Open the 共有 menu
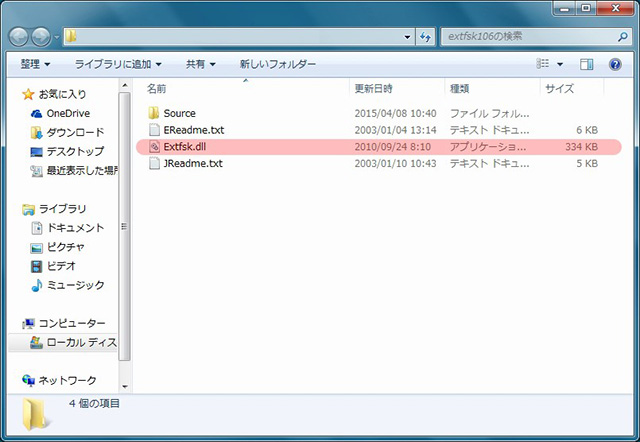The height and width of the screenshot is (442, 640). 200,64
